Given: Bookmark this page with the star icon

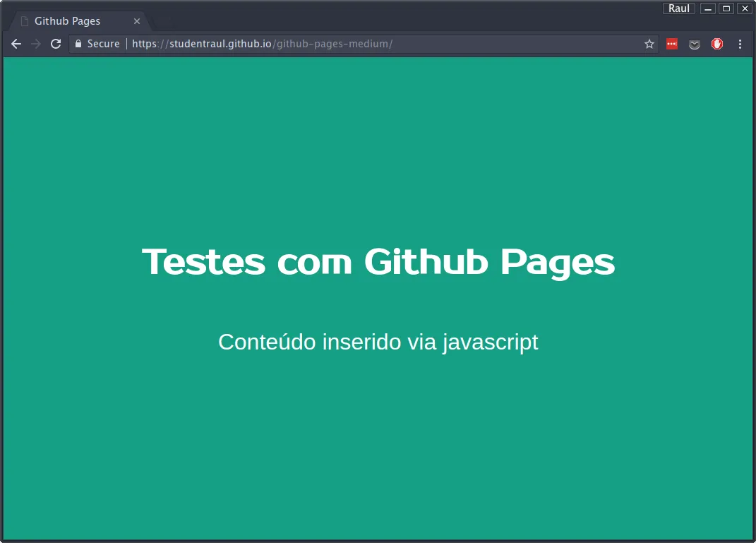Looking at the screenshot, I should (649, 44).
